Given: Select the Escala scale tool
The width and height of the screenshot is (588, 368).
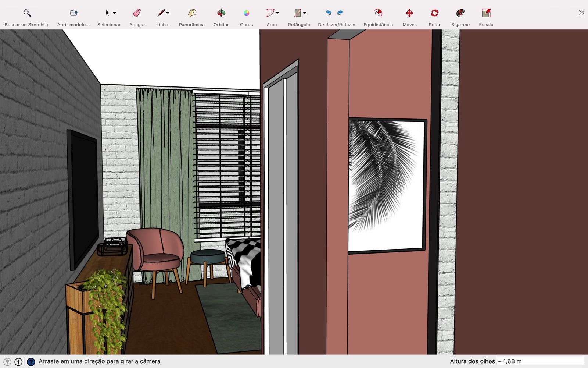Looking at the screenshot, I should (486, 13).
